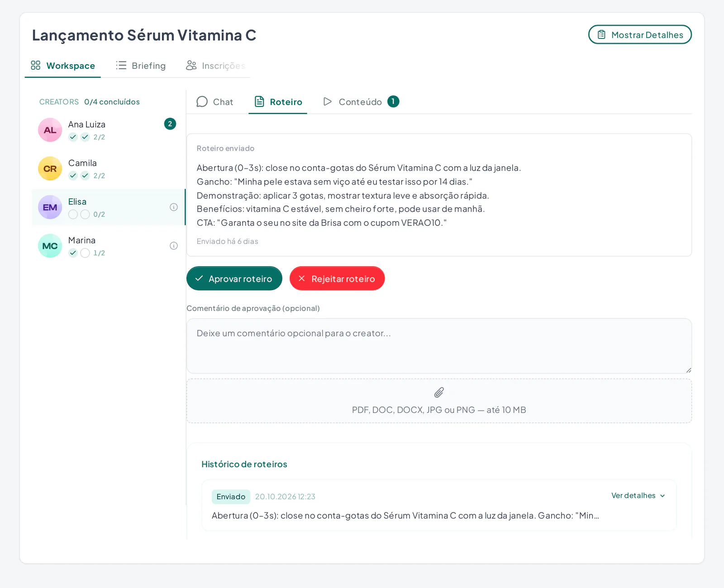This screenshot has width=724, height=588.
Task: Click the Rejeitar roteiro button
Action: pyautogui.click(x=337, y=278)
